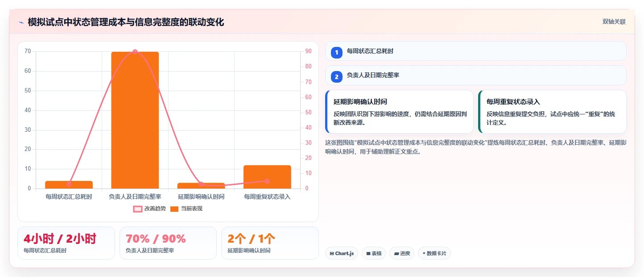This screenshot has height=277, width=644.
Task: Click the 每周状态汇总耗时 orange bar
Action: point(69,185)
